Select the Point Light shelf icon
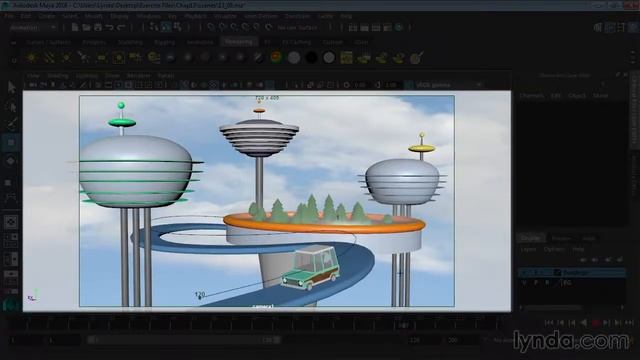Image resolution: width=640 pixels, height=360 pixels. point(67,58)
